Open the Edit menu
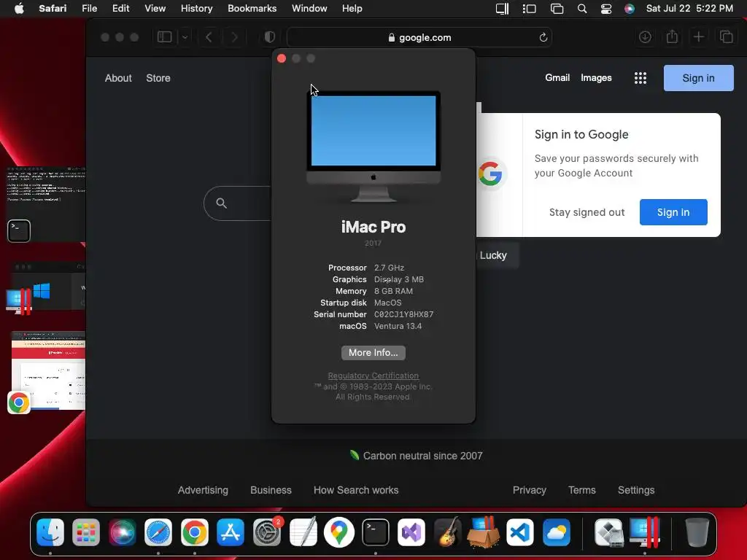Screen dimensions: 747x560 click(120, 9)
